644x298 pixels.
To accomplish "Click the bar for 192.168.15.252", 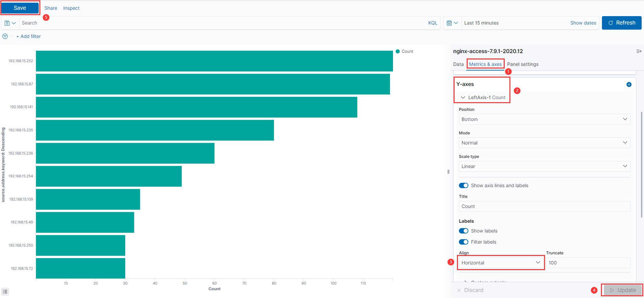I will tap(214, 61).
